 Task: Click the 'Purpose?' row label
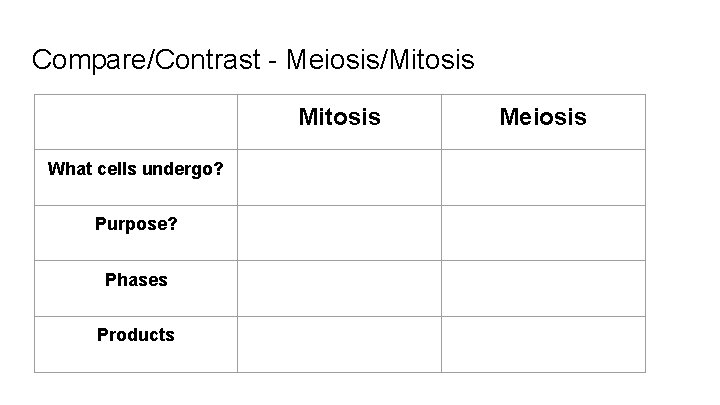pos(136,225)
